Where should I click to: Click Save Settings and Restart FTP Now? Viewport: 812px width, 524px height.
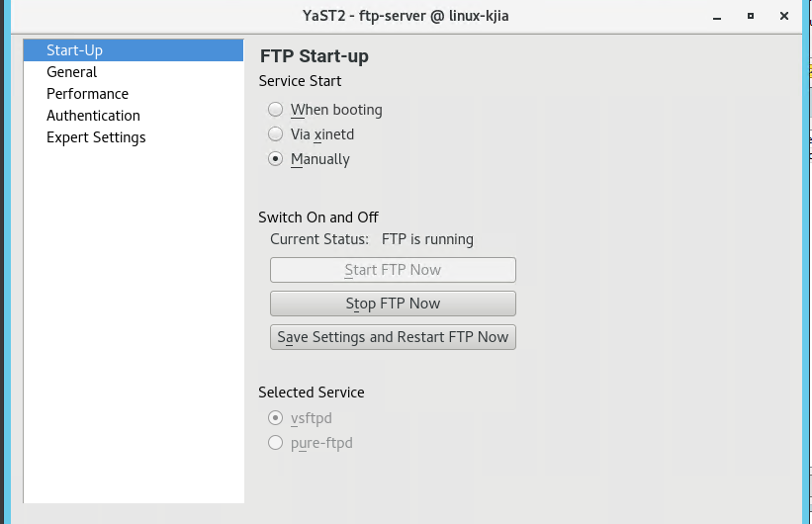click(x=393, y=337)
